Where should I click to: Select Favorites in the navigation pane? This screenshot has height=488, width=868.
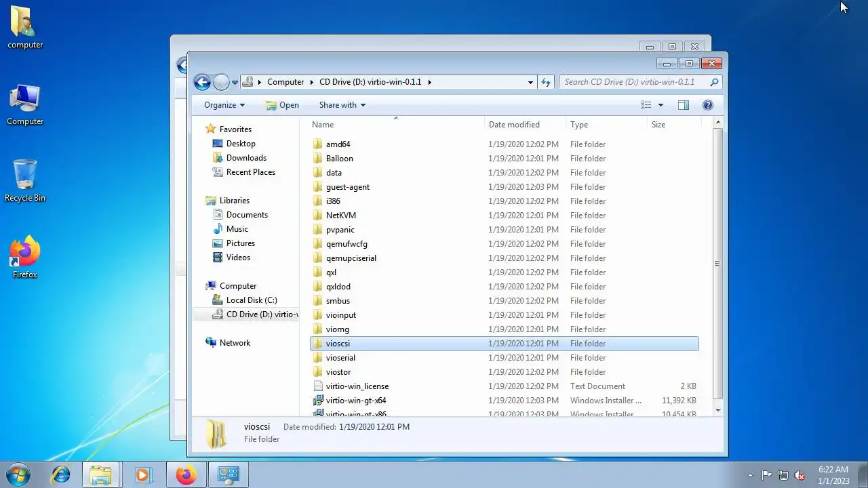(235, 129)
